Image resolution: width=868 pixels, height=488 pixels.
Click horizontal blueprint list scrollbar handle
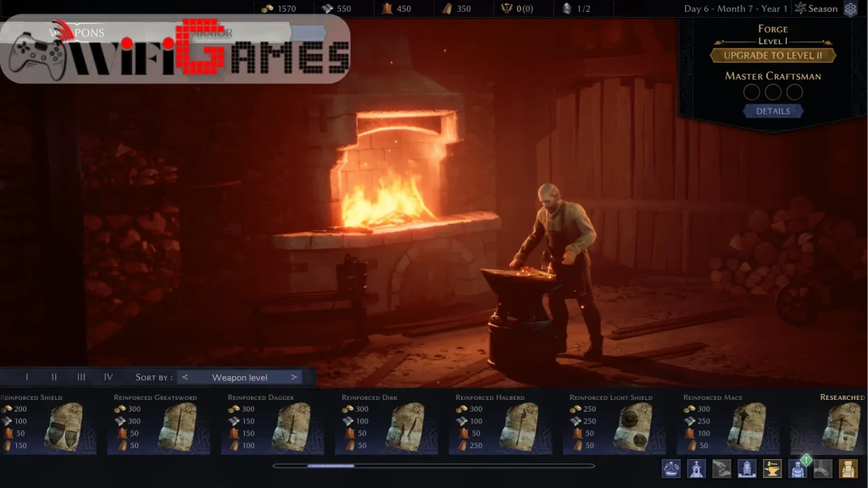point(331,466)
